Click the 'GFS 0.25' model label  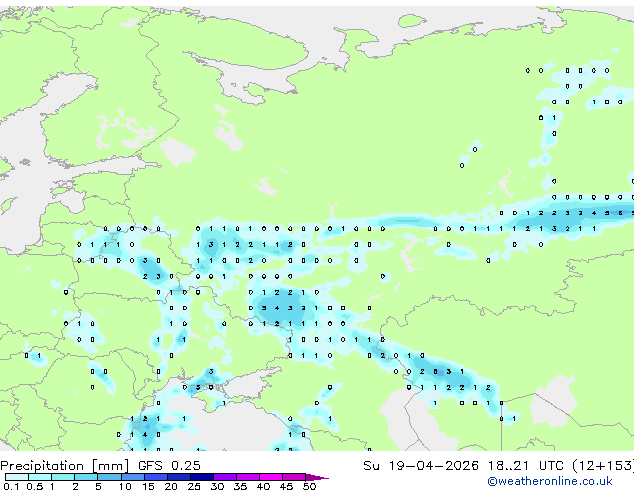tap(169, 466)
